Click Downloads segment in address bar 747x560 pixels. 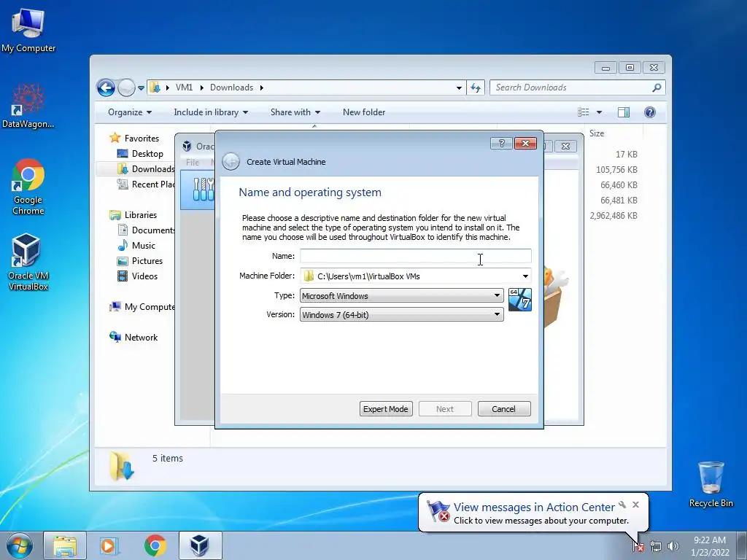pyautogui.click(x=231, y=87)
